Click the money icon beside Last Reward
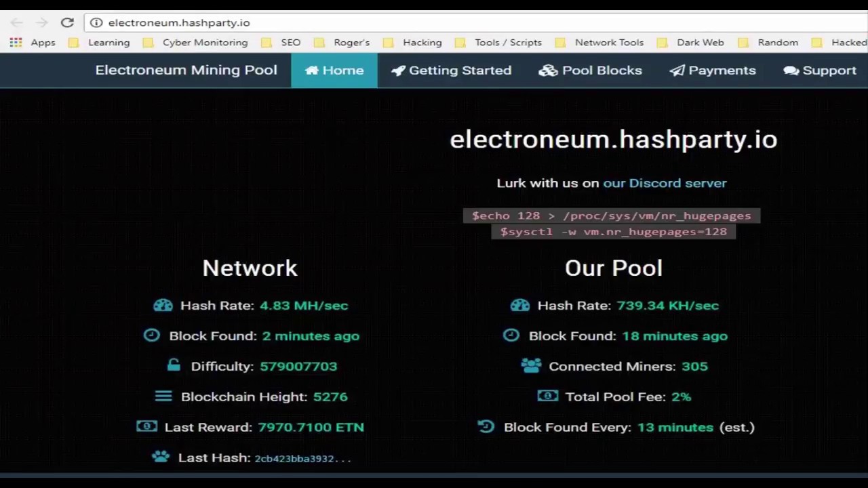This screenshot has width=868, height=488. (146, 426)
